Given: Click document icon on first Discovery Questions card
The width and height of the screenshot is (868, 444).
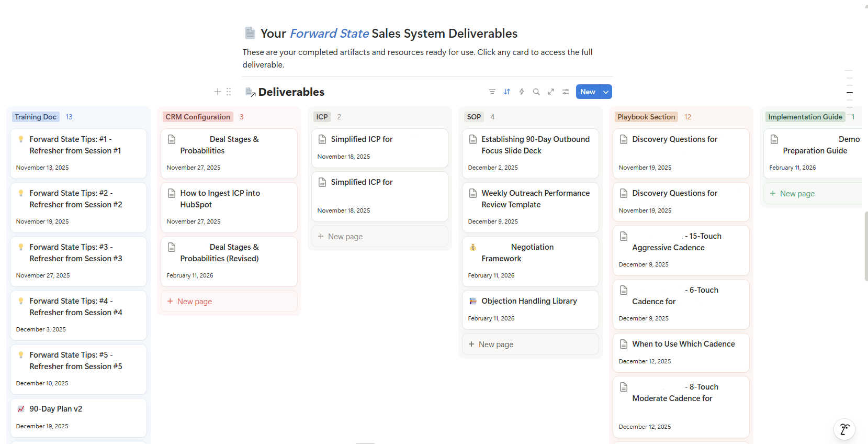Looking at the screenshot, I should [624, 139].
